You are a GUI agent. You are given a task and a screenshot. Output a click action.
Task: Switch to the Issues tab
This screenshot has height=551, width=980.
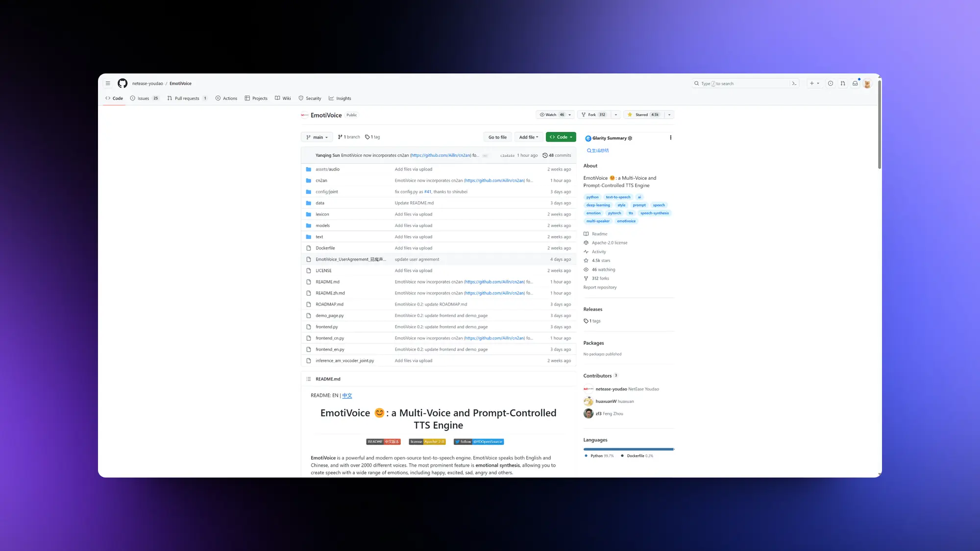[x=145, y=98]
